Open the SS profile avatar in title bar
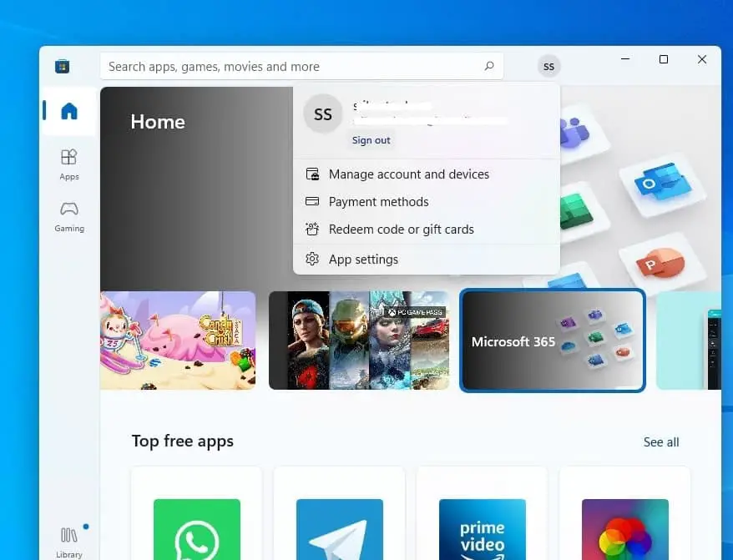The height and width of the screenshot is (560, 733). [548, 67]
